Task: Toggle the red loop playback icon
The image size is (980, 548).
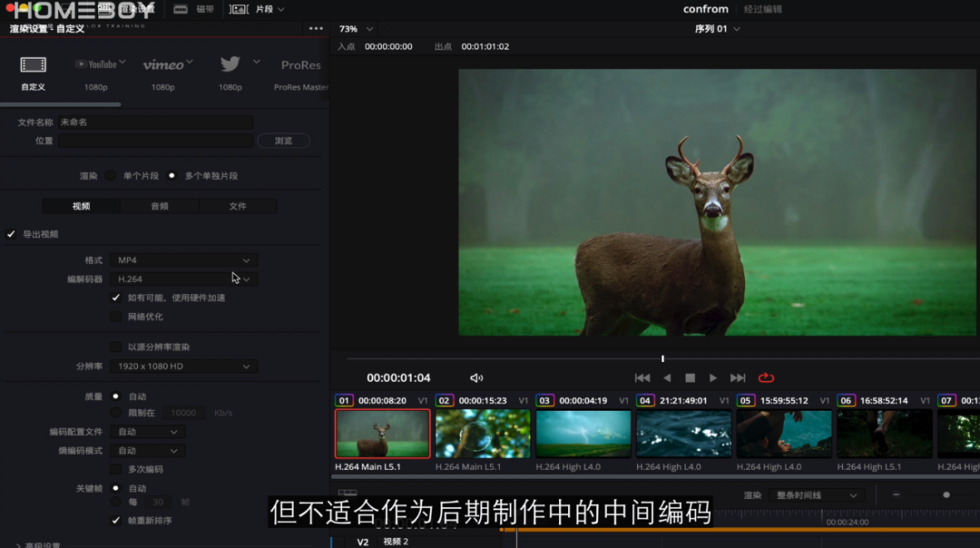Action: click(x=766, y=377)
